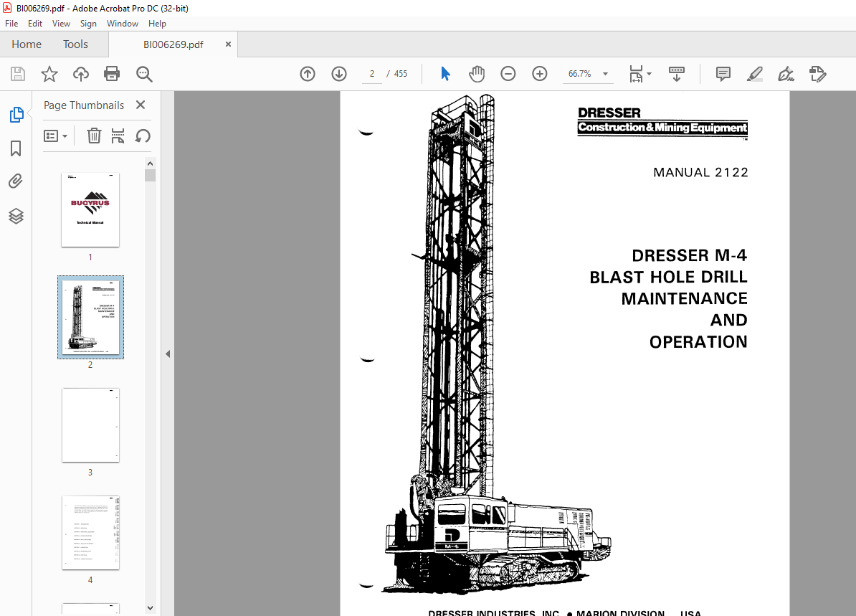Open the zoom level dropdown arrow
Screen dimensions: 856x616
coord(605,74)
